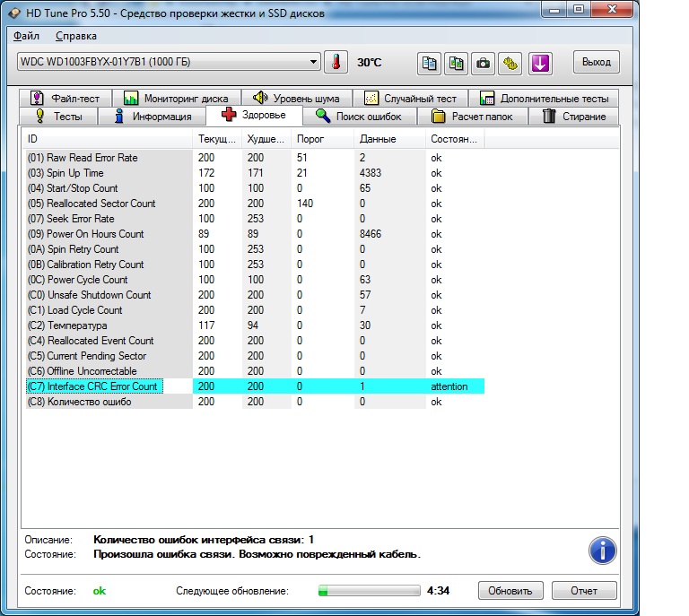Select row (C0) Unsafe Shutdown Count
This screenshot has width=689, height=616.
[x=255, y=295]
